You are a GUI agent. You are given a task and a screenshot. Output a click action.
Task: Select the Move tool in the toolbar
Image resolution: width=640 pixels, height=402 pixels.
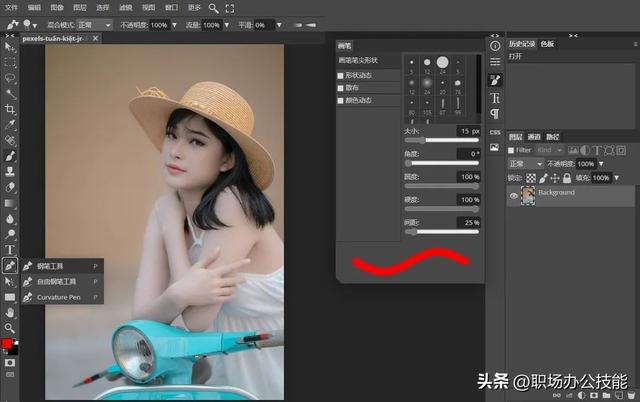click(x=9, y=47)
